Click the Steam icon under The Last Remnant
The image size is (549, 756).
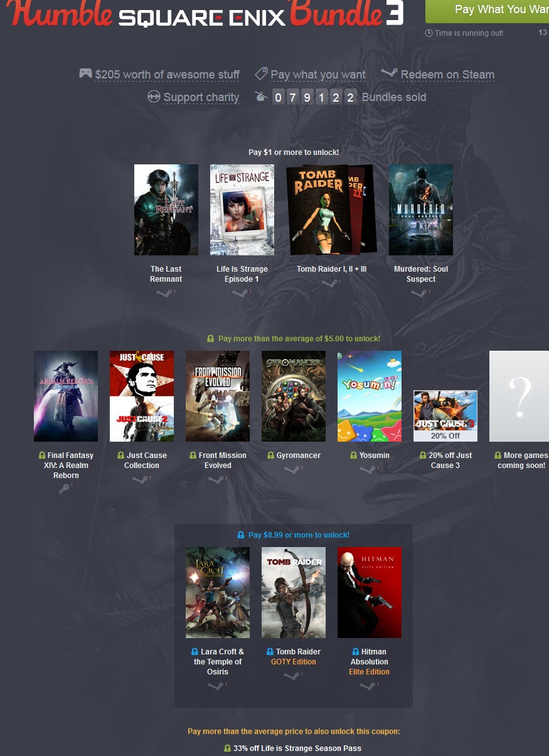point(164,293)
